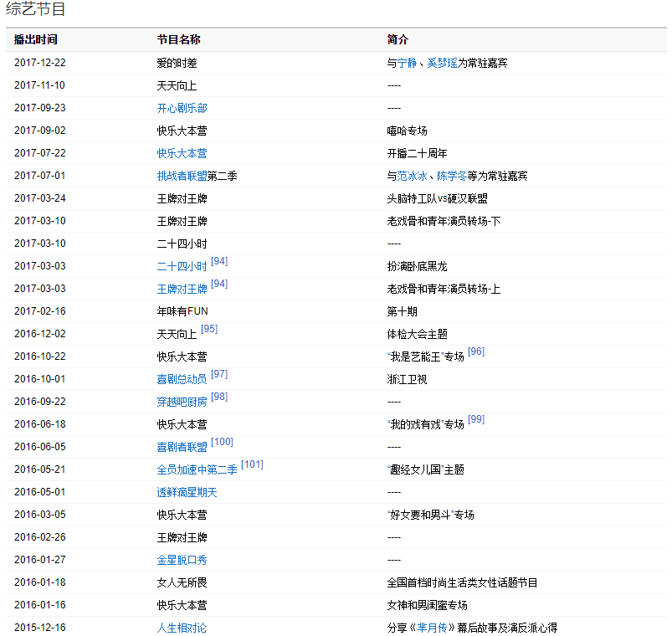Open the 开心剧乐部 program link
Viewport: 672px width, 636px height.
coord(182,108)
